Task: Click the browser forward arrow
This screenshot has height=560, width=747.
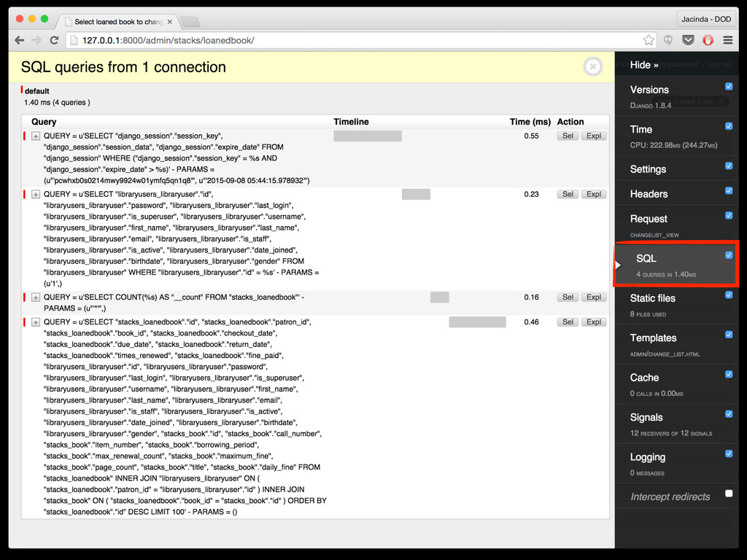Action: [36, 41]
